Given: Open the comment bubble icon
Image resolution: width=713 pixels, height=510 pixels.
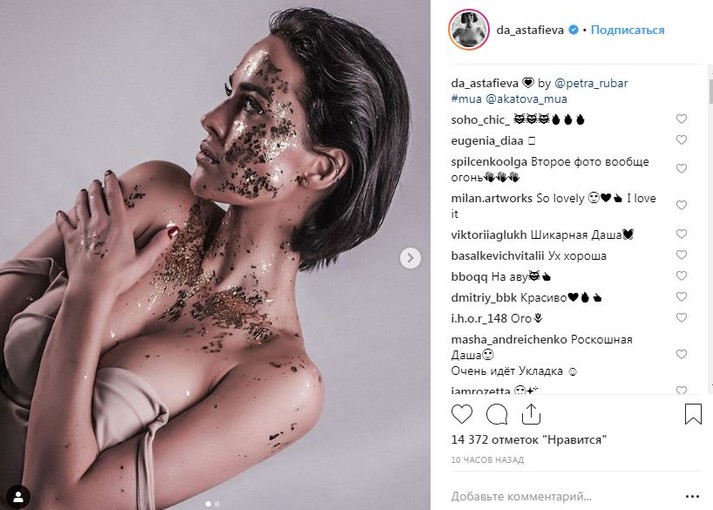Looking at the screenshot, I should point(497,415).
